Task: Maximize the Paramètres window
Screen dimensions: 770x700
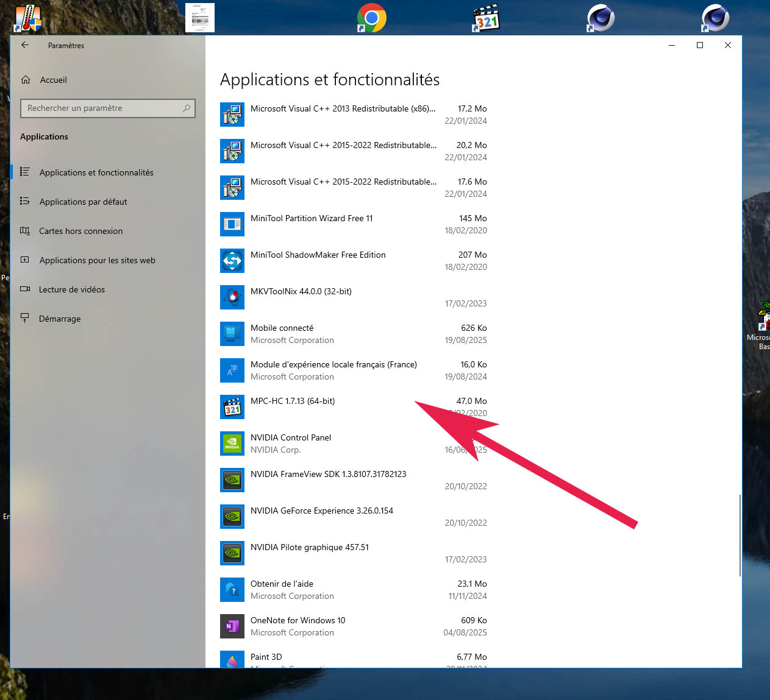Action: click(x=700, y=45)
